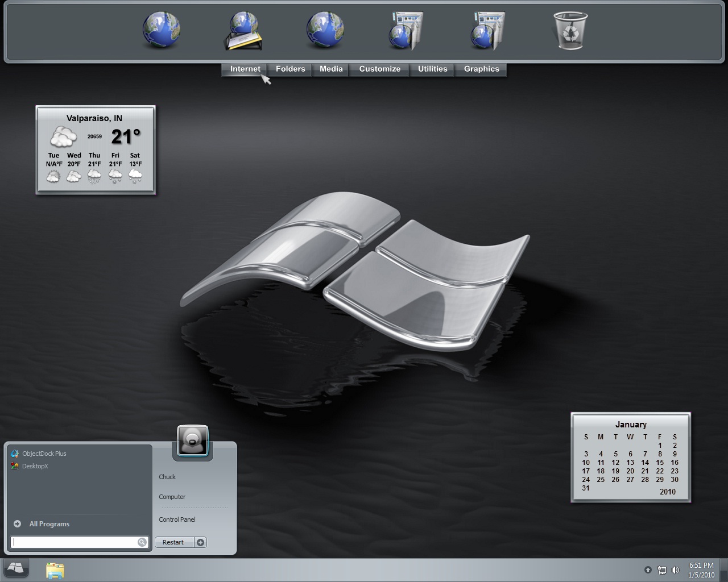Open the Chuck user folder link
The height and width of the screenshot is (582, 728).
coord(167,477)
